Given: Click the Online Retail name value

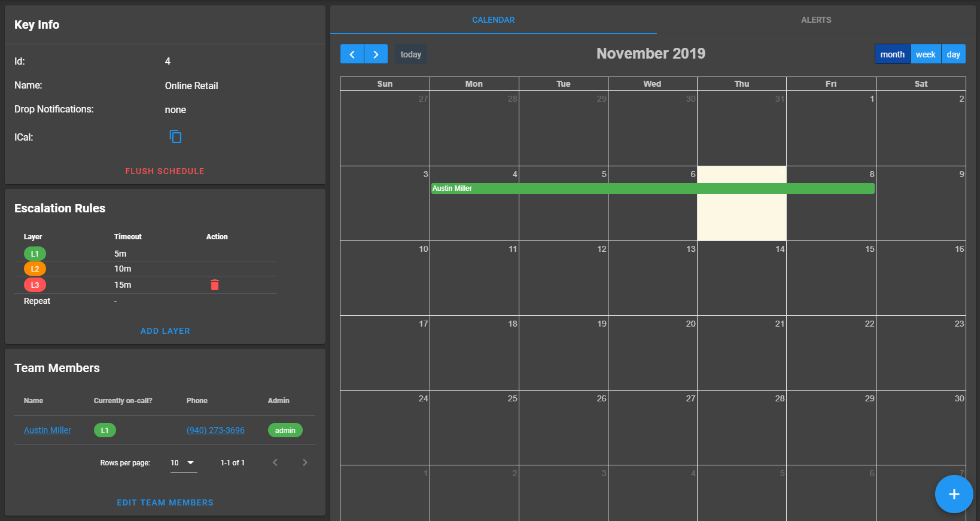Looking at the screenshot, I should [191, 86].
